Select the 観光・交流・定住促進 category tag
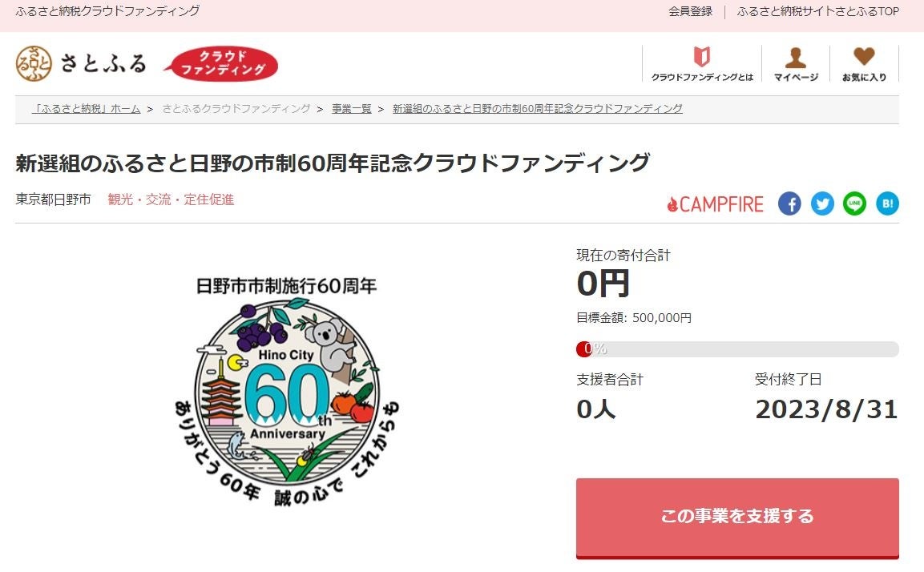 [x=171, y=199]
